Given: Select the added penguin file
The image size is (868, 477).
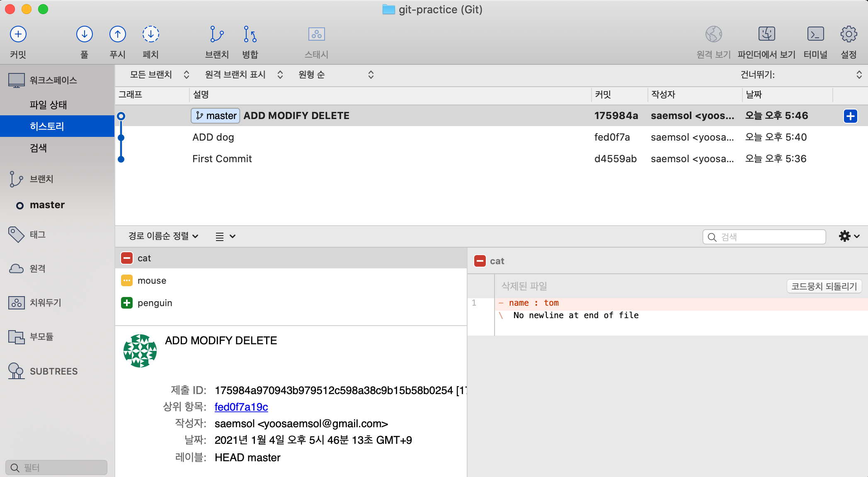Looking at the screenshot, I should [x=291, y=303].
